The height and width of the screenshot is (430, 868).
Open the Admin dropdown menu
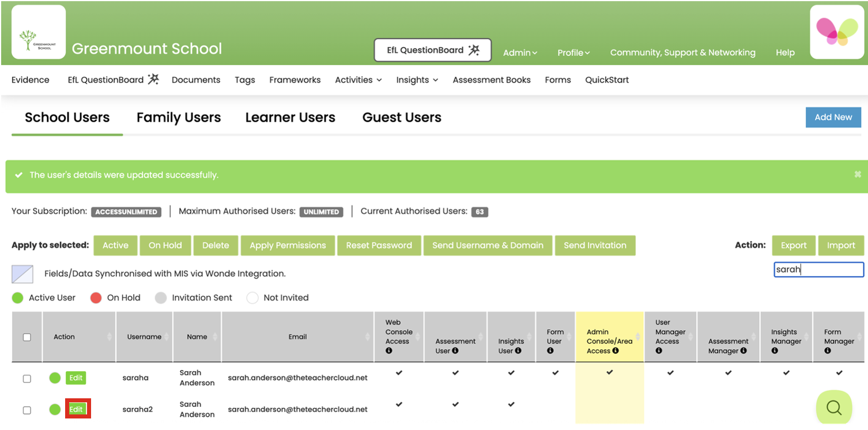coord(519,52)
